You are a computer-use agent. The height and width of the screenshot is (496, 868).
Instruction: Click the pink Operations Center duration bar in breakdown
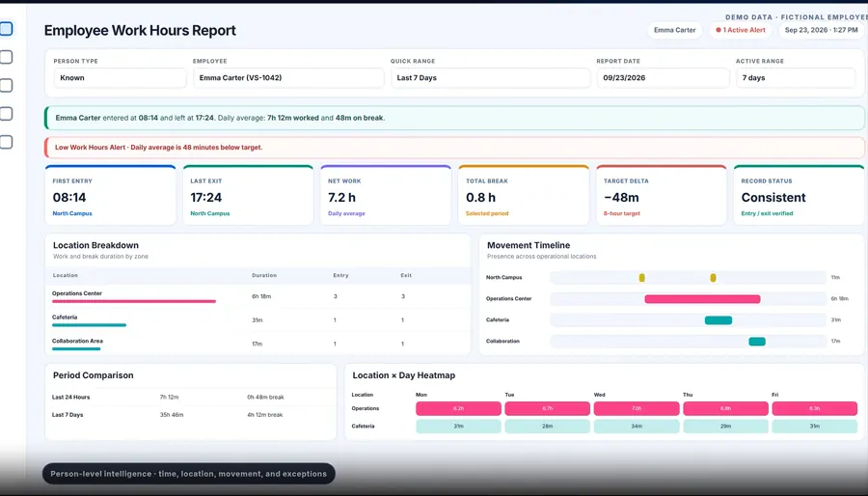point(134,302)
